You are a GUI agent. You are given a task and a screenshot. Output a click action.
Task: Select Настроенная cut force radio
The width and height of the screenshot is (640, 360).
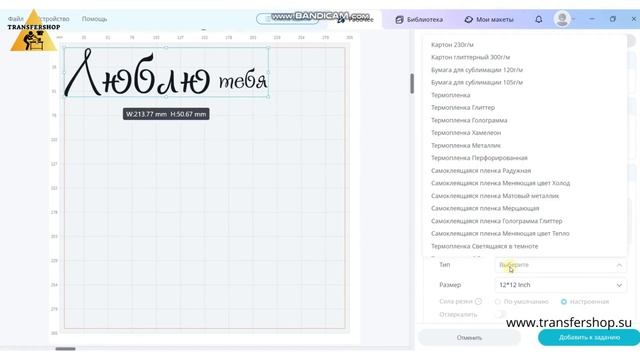564,302
